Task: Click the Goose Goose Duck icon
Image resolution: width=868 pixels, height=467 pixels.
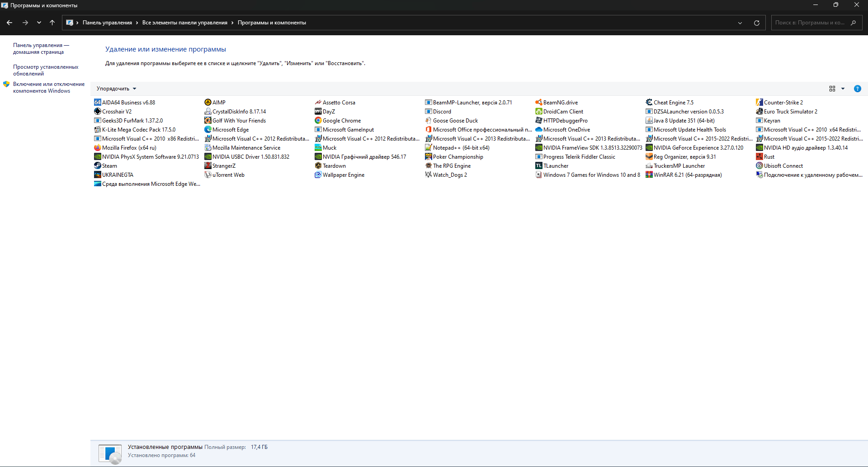Action: (x=429, y=121)
